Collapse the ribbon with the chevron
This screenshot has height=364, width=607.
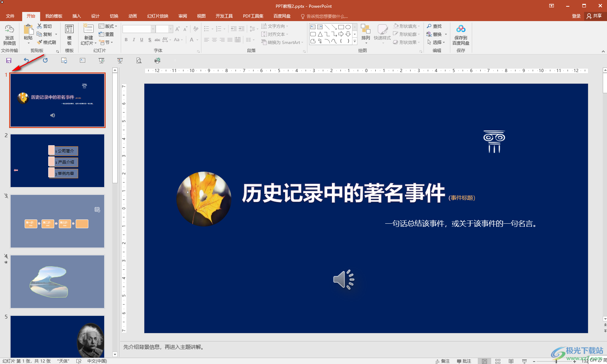click(x=603, y=51)
